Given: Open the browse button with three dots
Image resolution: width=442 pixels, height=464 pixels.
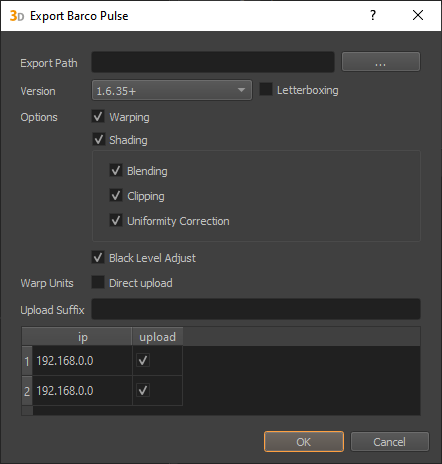Looking at the screenshot, I should pyautogui.click(x=381, y=61).
